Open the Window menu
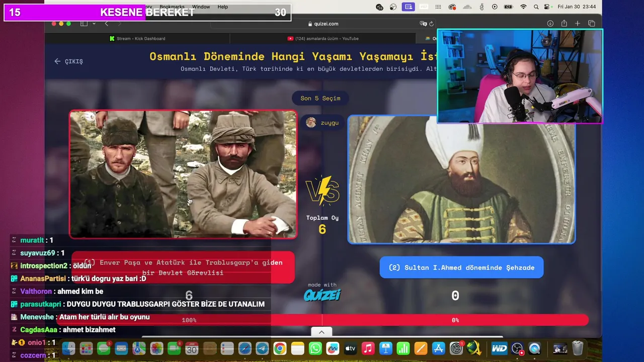Image resolution: width=644 pixels, height=362 pixels. (201, 7)
